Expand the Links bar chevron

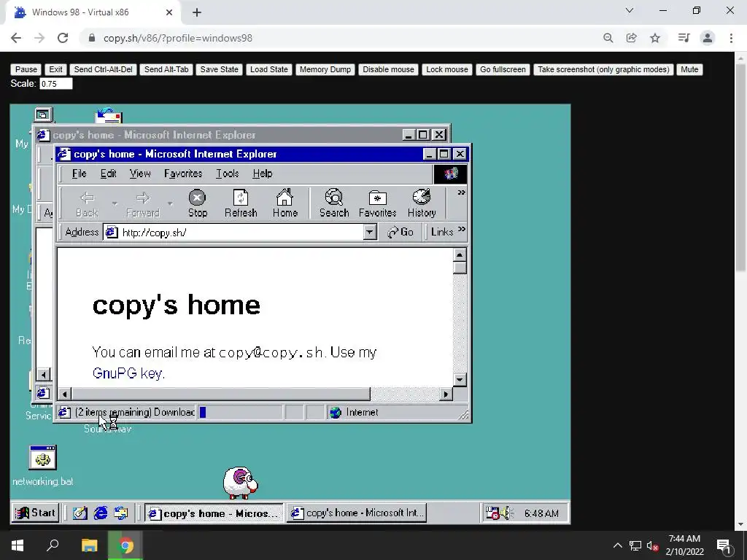461,229
